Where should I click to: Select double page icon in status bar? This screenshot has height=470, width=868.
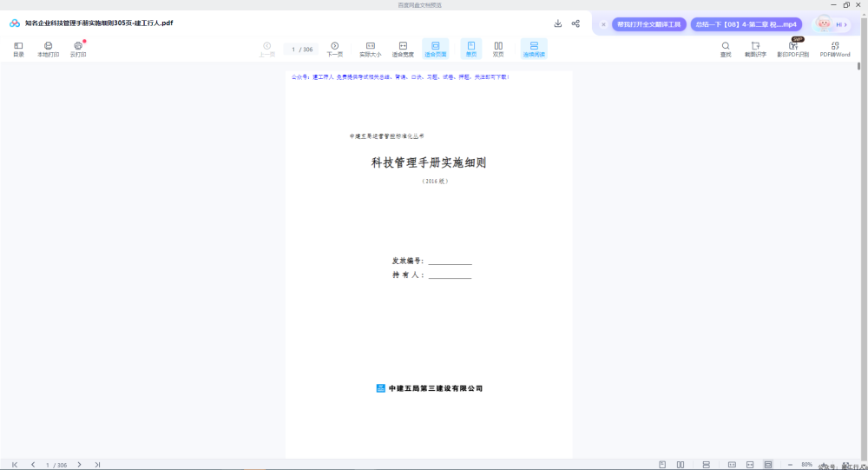681,465
